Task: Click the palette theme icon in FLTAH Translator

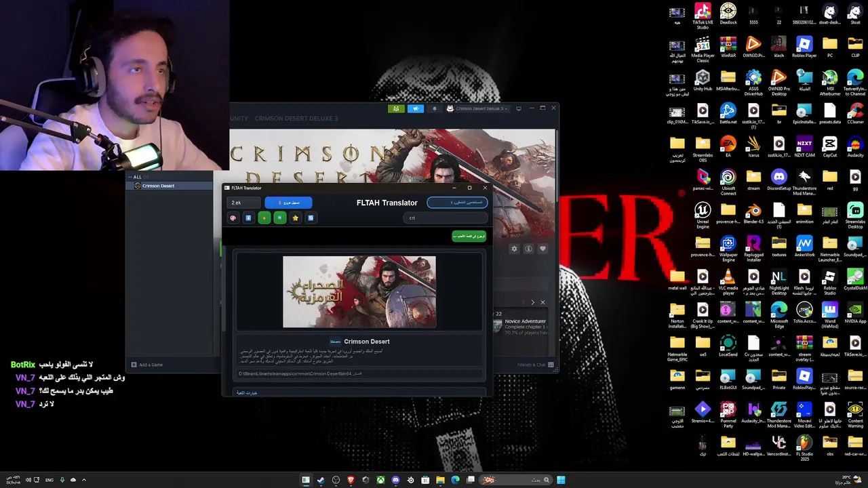Action: (233, 218)
